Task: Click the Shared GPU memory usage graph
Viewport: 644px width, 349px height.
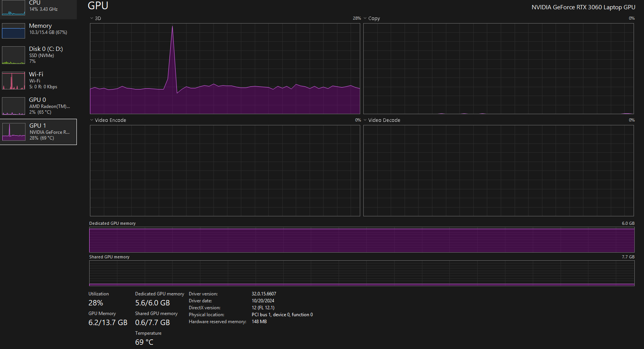Action: point(362,273)
